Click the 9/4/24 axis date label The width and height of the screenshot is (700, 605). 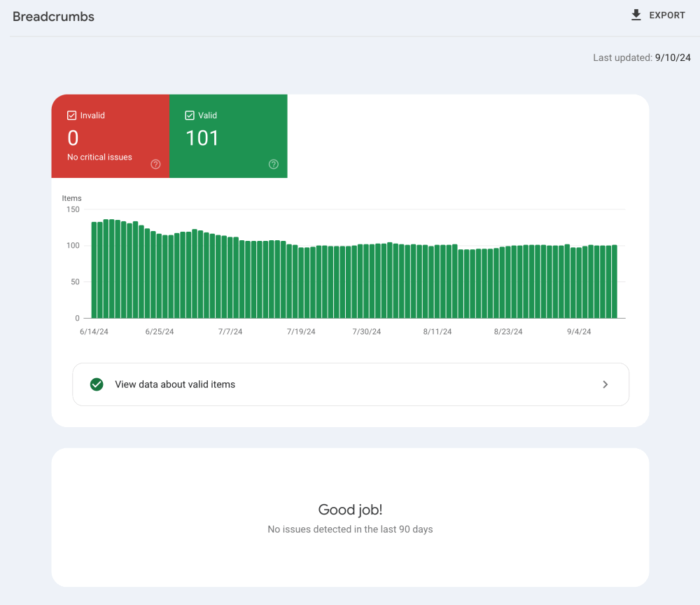pos(579,332)
